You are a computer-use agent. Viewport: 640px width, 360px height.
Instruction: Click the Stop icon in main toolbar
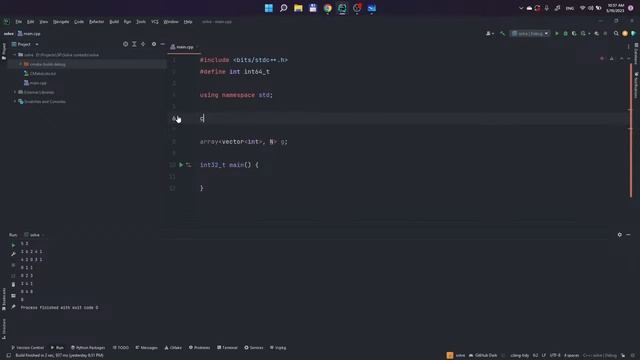pos(605,33)
